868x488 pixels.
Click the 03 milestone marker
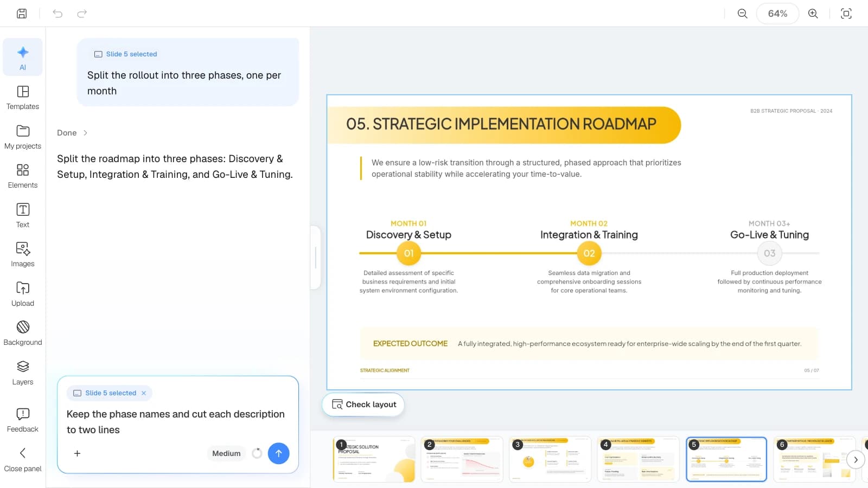click(x=769, y=253)
